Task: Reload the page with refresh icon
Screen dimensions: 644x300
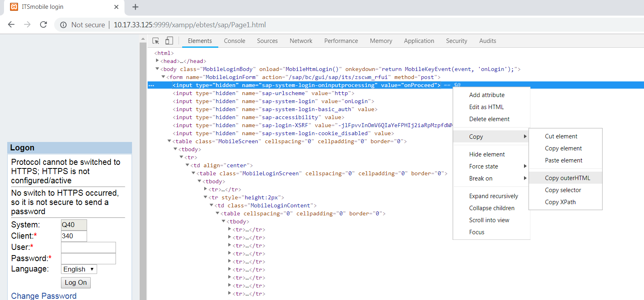Action: point(43,24)
